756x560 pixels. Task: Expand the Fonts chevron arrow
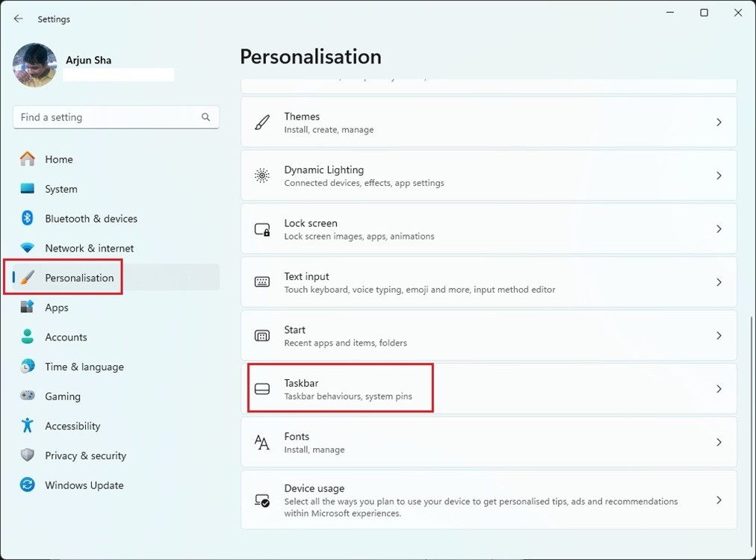coord(719,442)
